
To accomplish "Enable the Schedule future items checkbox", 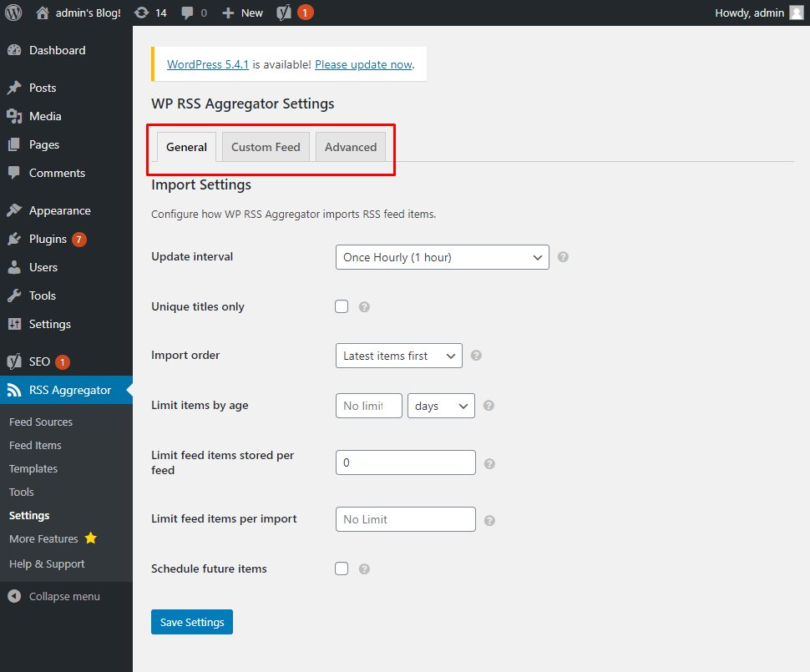I will point(342,568).
